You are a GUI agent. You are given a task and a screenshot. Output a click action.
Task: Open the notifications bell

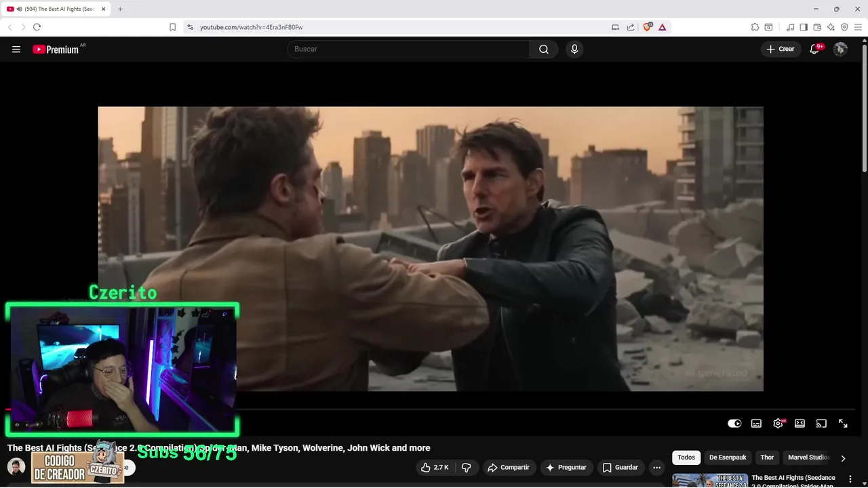click(x=815, y=49)
